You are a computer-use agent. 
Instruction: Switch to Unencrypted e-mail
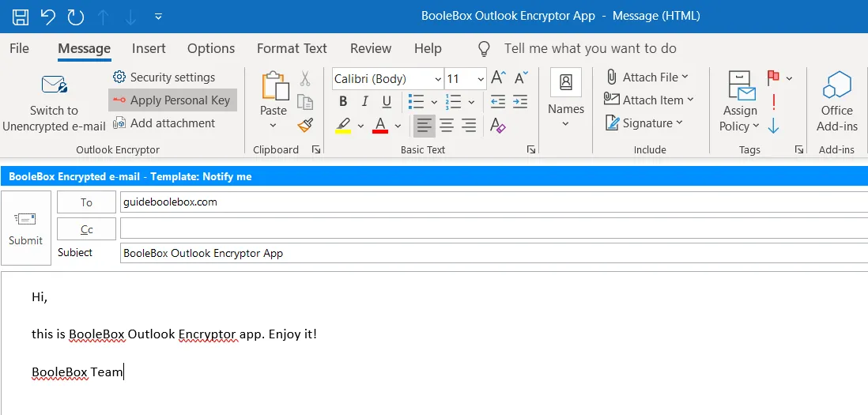pyautogui.click(x=54, y=103)
